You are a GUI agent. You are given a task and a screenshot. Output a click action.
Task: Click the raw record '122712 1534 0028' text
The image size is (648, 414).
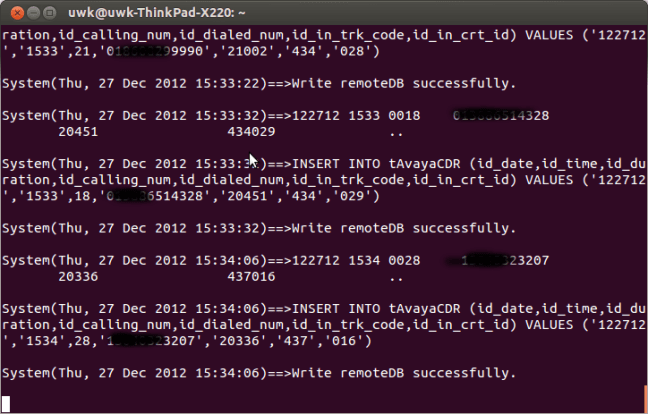pyautogui.click(x=356, y=261)
